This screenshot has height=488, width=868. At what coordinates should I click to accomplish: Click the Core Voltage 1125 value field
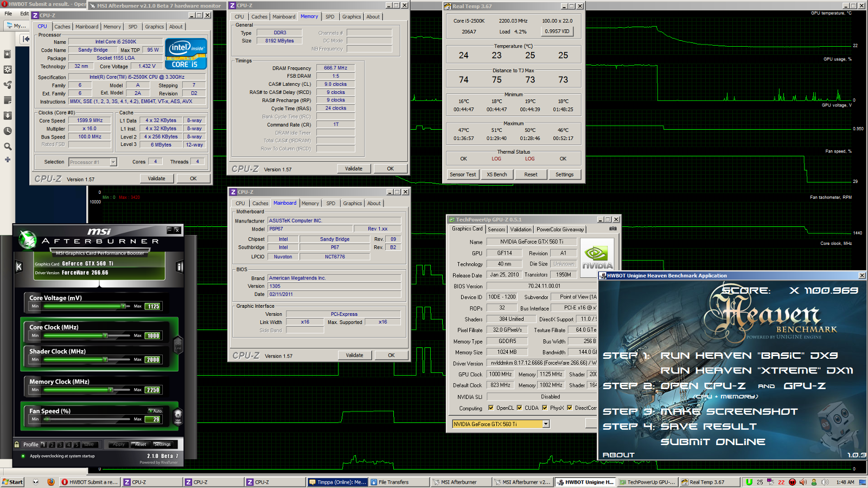click(153, 306)
